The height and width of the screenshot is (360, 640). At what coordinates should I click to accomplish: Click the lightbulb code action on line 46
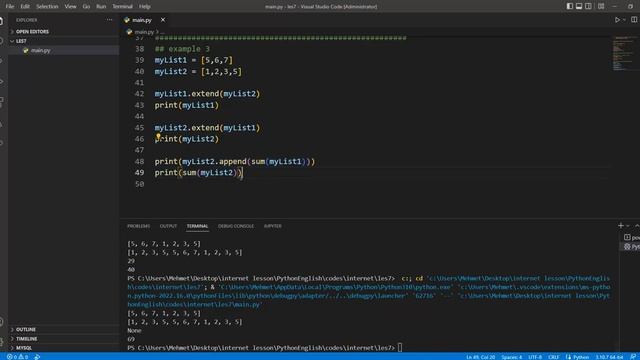[x=158, y=137]
